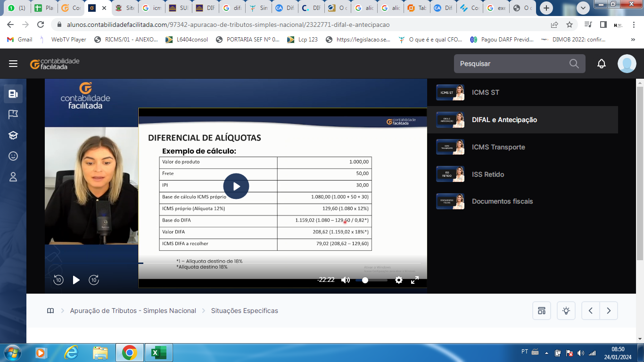Click the book icon in the breadcrumb
This screenshot has height=362, width=644.
coord(50,311)
